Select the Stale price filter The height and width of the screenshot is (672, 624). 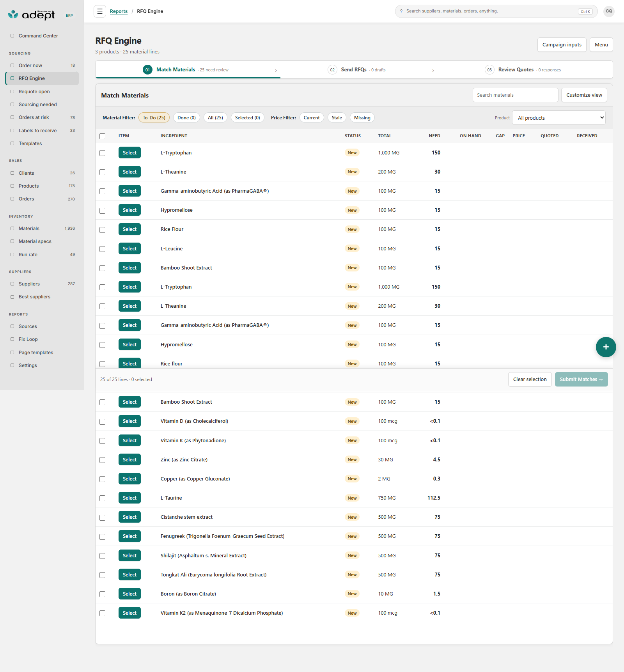click(337, 118)
